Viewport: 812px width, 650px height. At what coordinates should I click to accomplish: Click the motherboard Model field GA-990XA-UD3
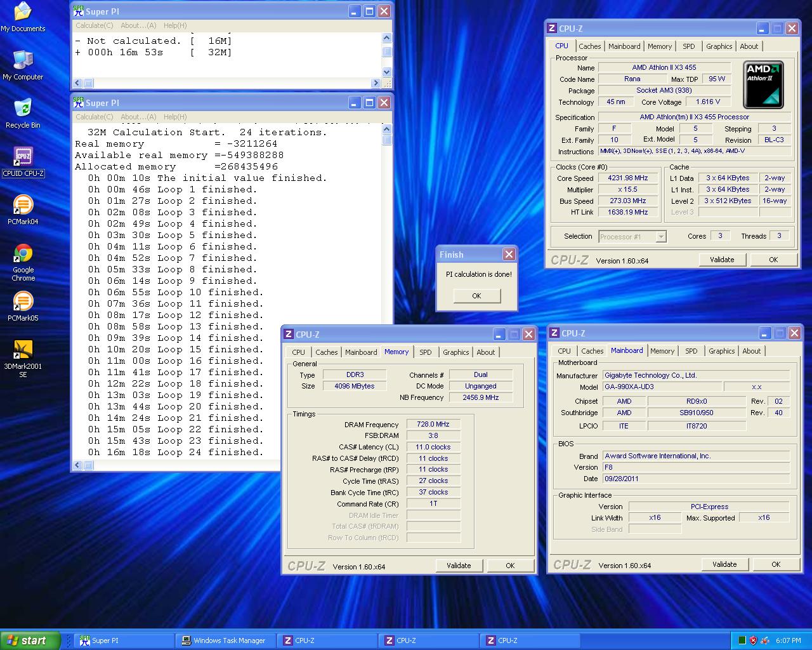[661, 387]
